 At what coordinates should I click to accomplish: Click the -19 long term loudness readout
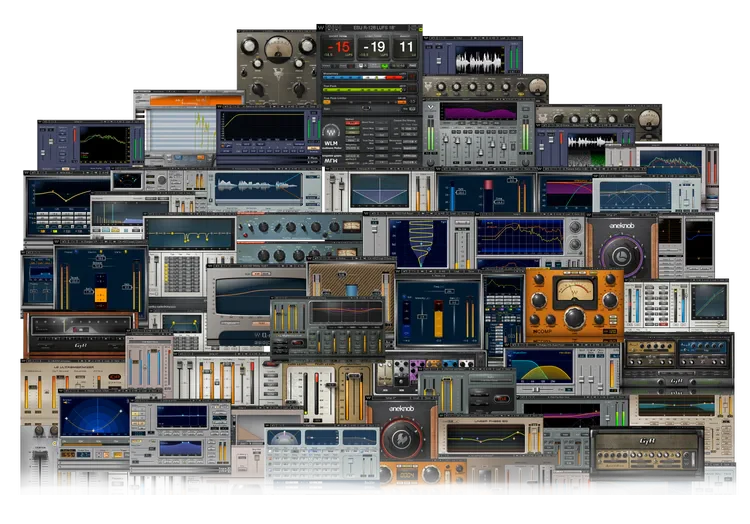click(x=373, y=47)
